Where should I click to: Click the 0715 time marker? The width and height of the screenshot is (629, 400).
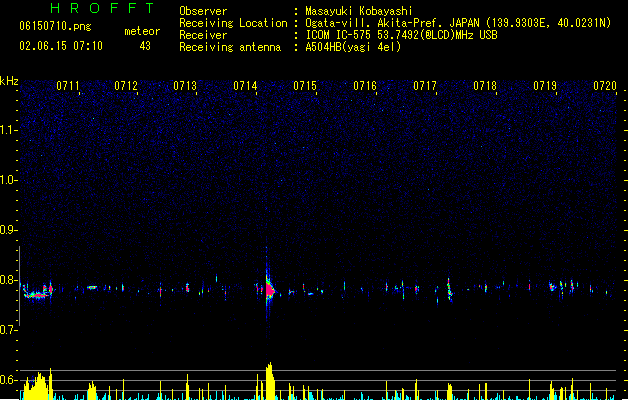(x=305, y=86)
